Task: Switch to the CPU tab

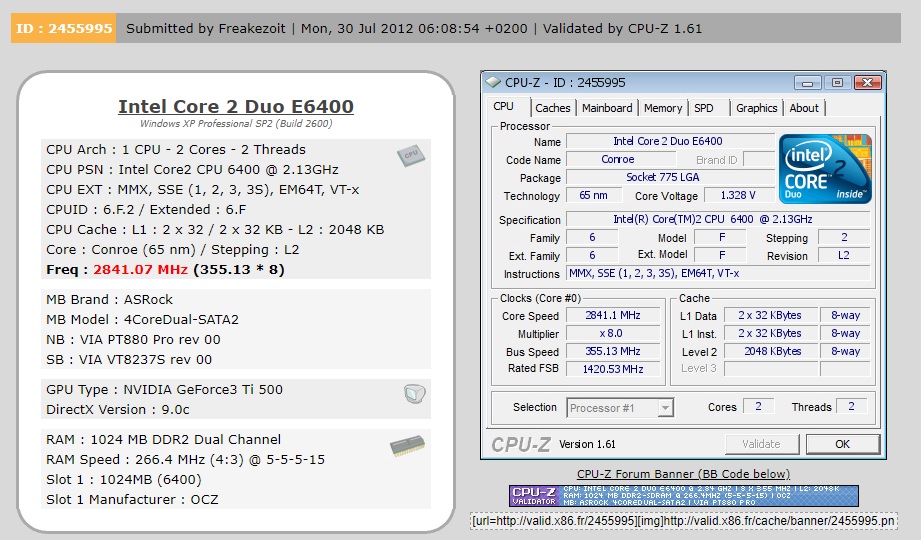Action: tap(503, 106)
